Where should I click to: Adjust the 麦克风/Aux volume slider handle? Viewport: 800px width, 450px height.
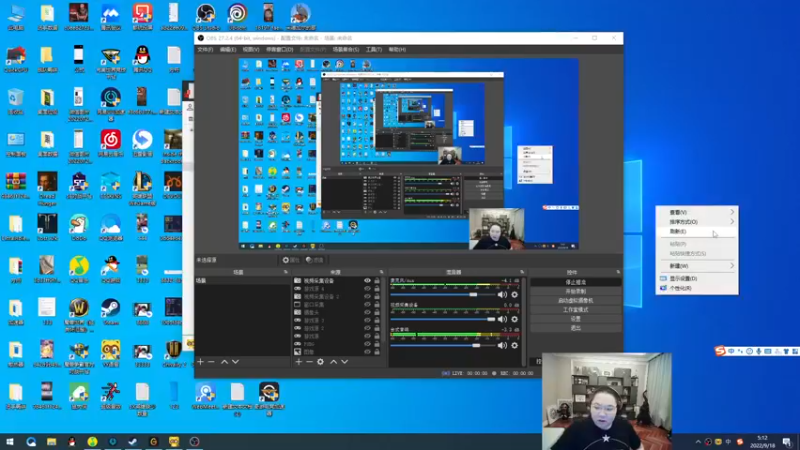[x=473, y=294]
